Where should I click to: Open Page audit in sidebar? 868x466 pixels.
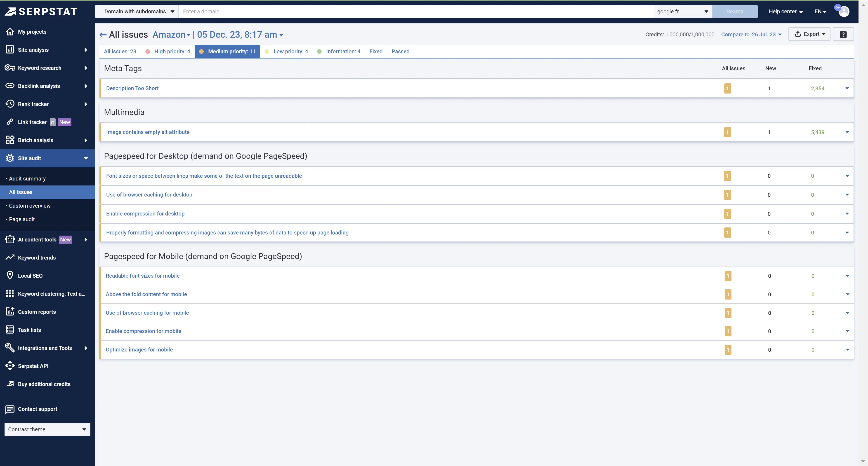[x=22, y=219]
